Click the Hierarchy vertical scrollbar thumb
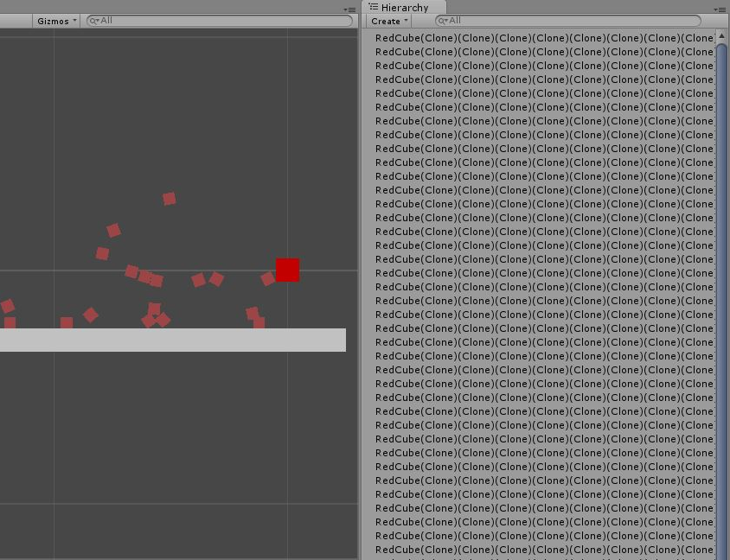The height and width of the screenshot is (560, 730). tap(721, 302)
